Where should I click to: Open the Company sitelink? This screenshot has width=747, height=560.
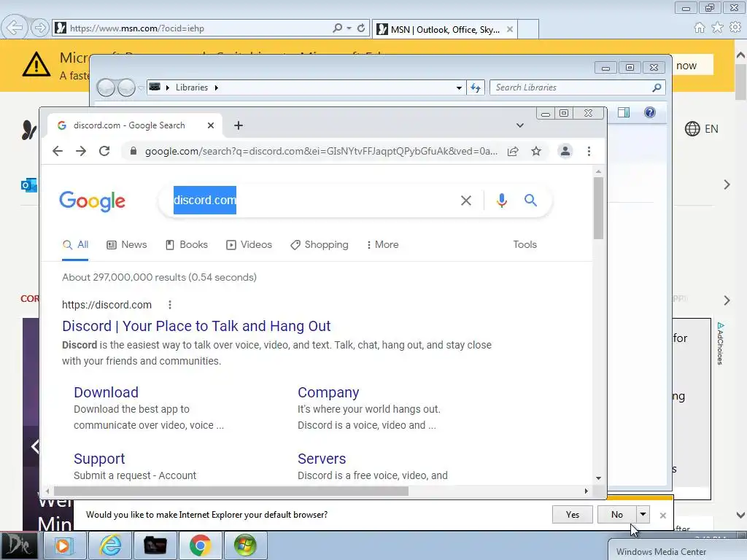pos(328,392)
